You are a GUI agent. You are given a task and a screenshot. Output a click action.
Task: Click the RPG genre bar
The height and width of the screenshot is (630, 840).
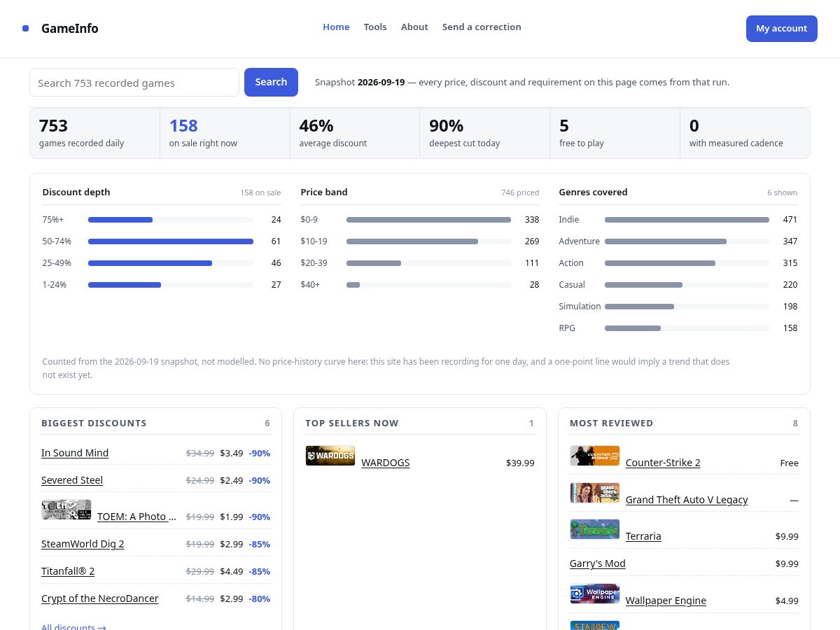click(x=687, y=328)
